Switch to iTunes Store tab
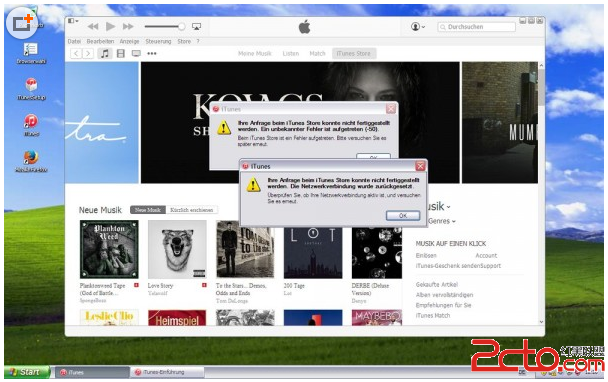 tap(354, 54)
